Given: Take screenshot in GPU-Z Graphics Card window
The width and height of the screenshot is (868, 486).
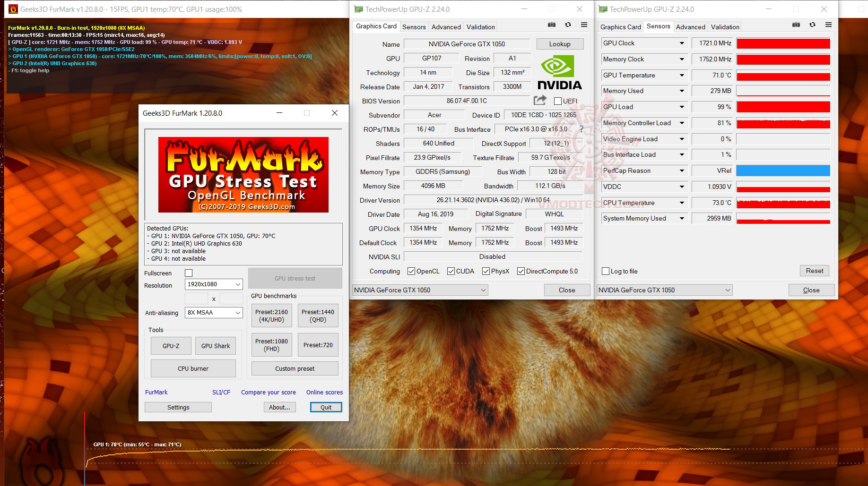Looking at the screenshot, I should tap(552, 25).
